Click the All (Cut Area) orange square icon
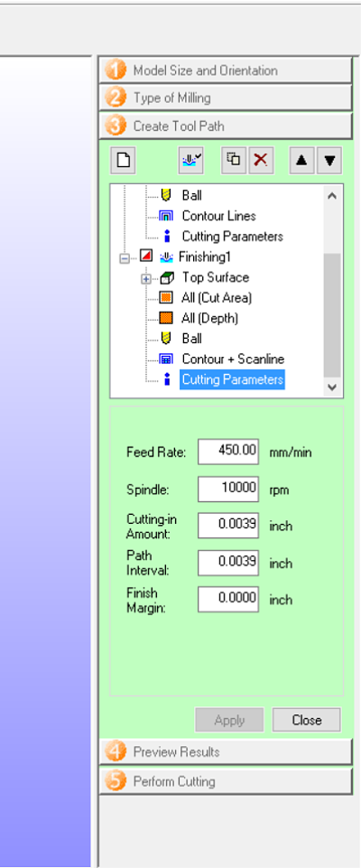Image resolution: width=361 pixels, height=868 pixels. [x=165, y=298]
